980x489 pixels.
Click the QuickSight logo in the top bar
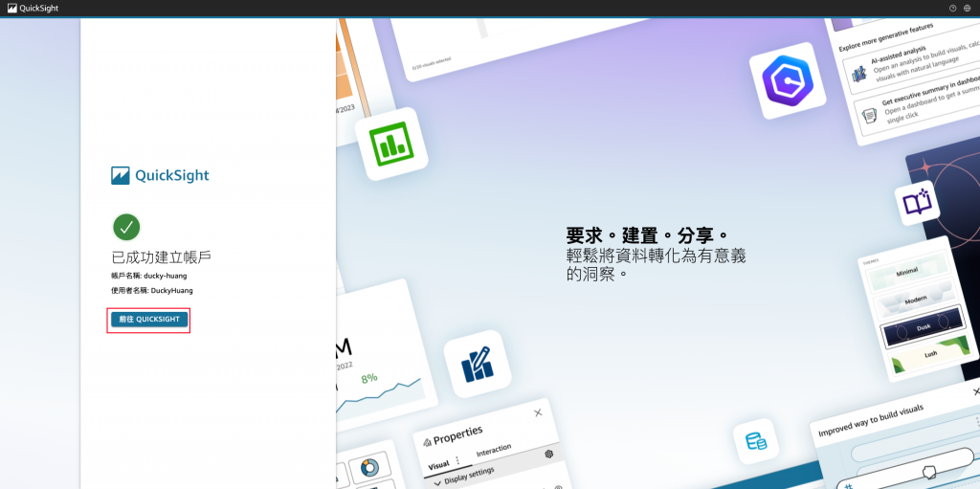point(33,8)
